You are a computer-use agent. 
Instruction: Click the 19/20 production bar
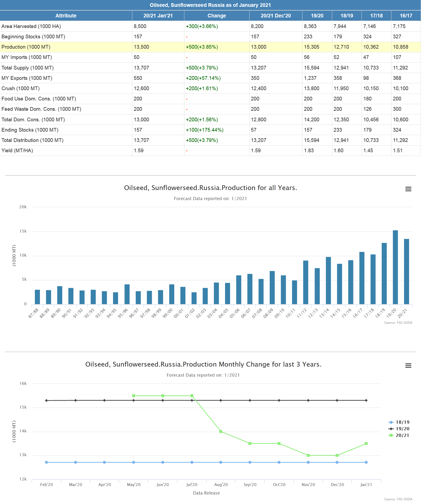pos(395,267)
